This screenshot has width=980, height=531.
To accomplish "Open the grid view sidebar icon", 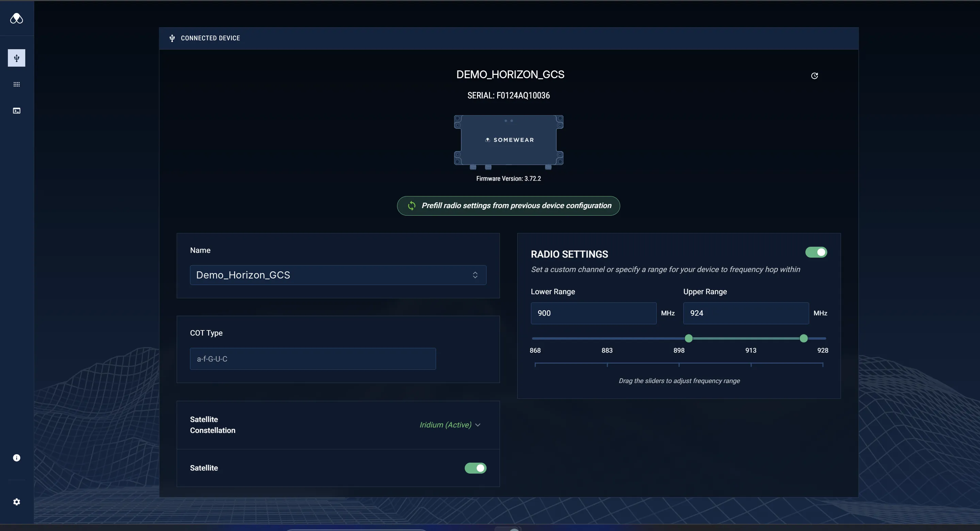I will pyautogui.click(x=16, y=84).
